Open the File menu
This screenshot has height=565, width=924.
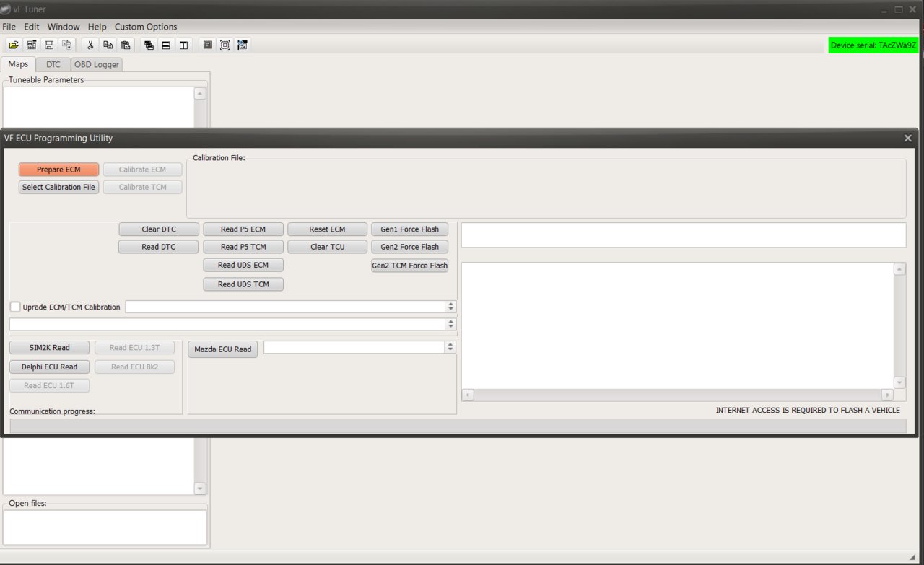pos(9,27)
